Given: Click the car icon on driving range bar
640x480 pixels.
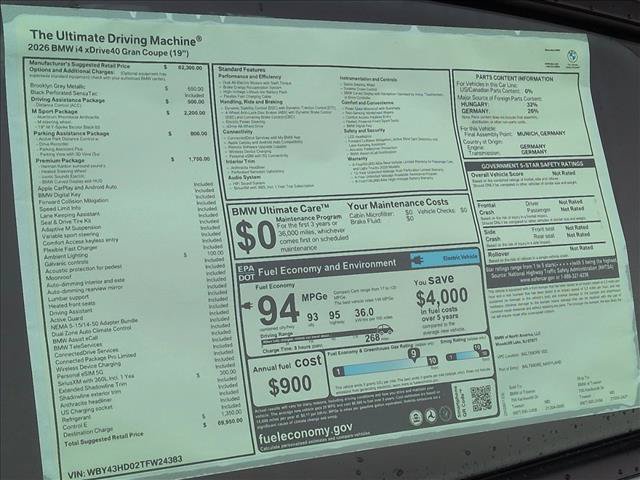Looking at the screenshot, I should coord(385,329).
